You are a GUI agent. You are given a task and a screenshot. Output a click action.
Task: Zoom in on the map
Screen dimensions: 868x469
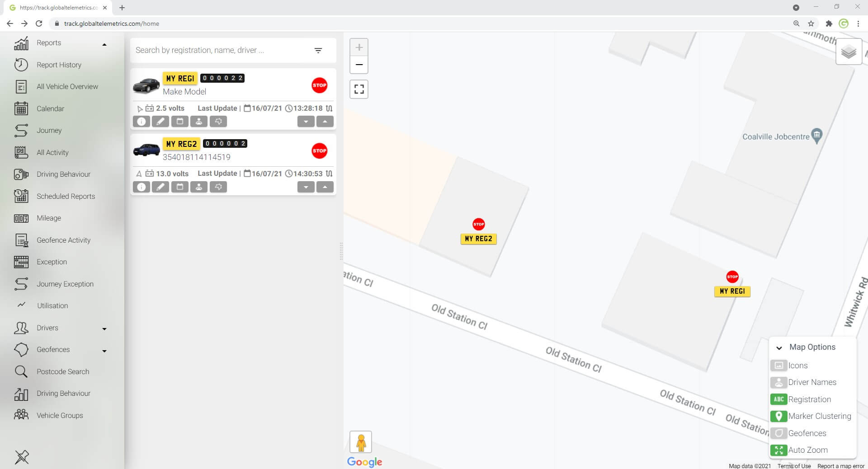coord(359,47)
